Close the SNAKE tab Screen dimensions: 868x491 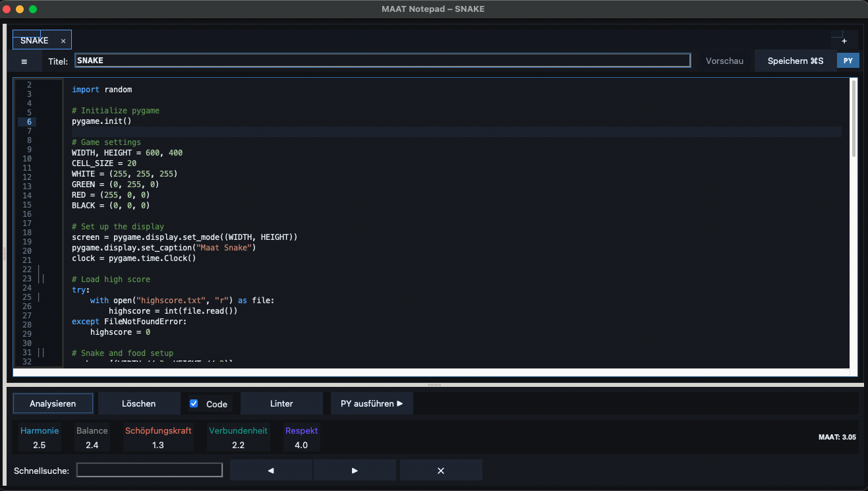tap(63, 41)
